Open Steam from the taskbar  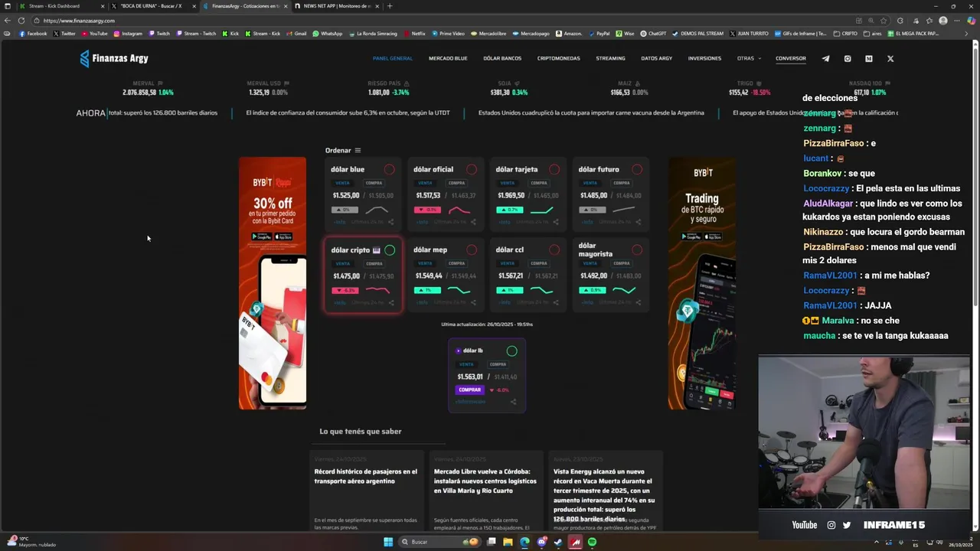click(x=557, y=542)
